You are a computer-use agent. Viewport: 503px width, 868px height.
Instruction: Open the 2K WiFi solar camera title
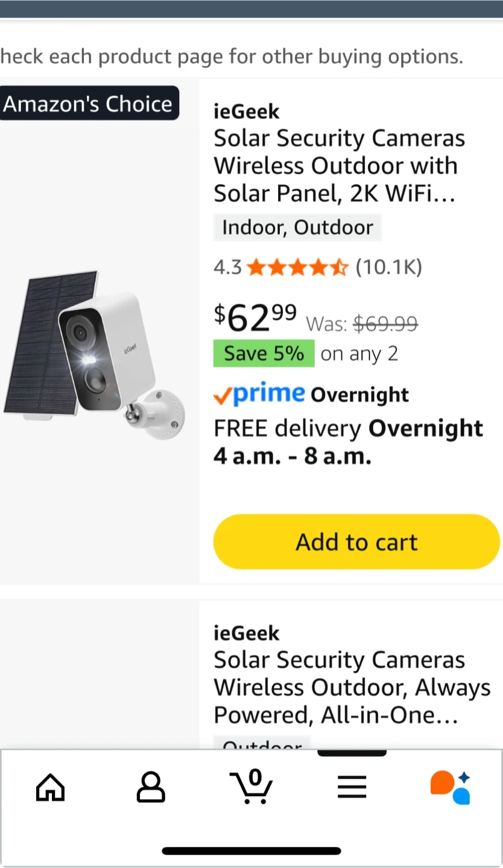[x=339, y=166]
